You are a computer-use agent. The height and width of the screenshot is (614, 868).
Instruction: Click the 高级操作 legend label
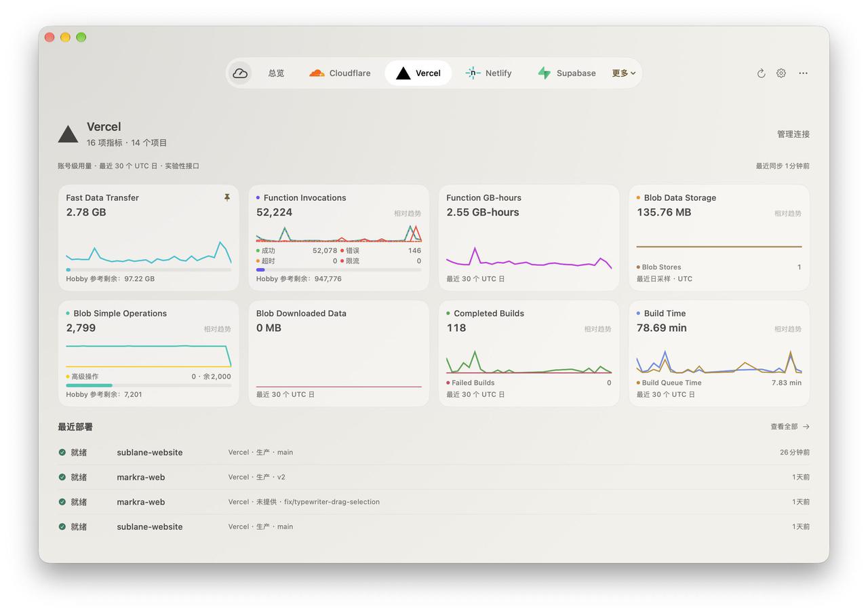pyautogui.click(x=85, y=377)
